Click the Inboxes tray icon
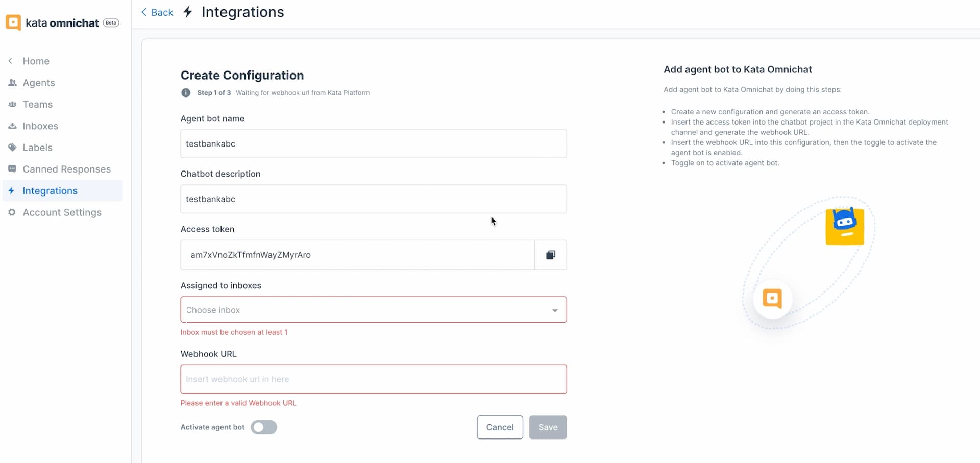The image size is (980, 463). [x=12, y=126]
